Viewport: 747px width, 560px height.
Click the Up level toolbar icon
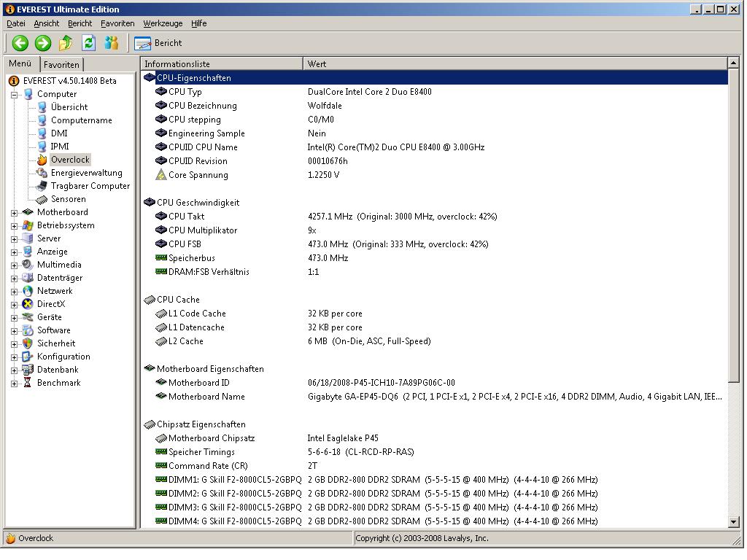click(x=66, y=43)
